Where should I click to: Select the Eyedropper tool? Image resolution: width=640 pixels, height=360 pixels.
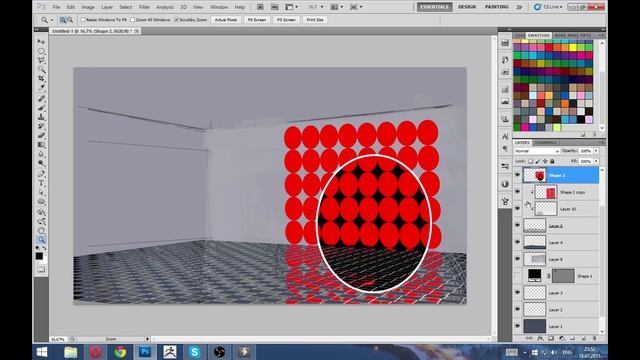tap(41, 88)
